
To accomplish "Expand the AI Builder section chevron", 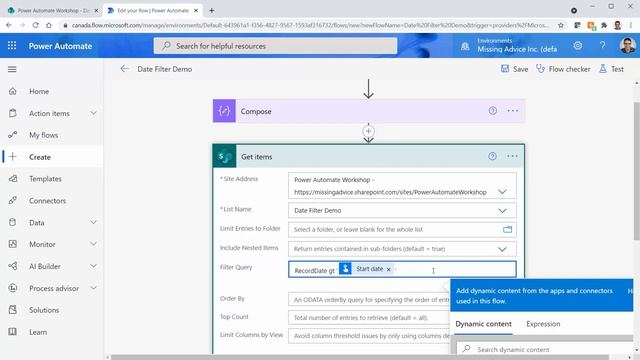I will (x=93, y=266).
